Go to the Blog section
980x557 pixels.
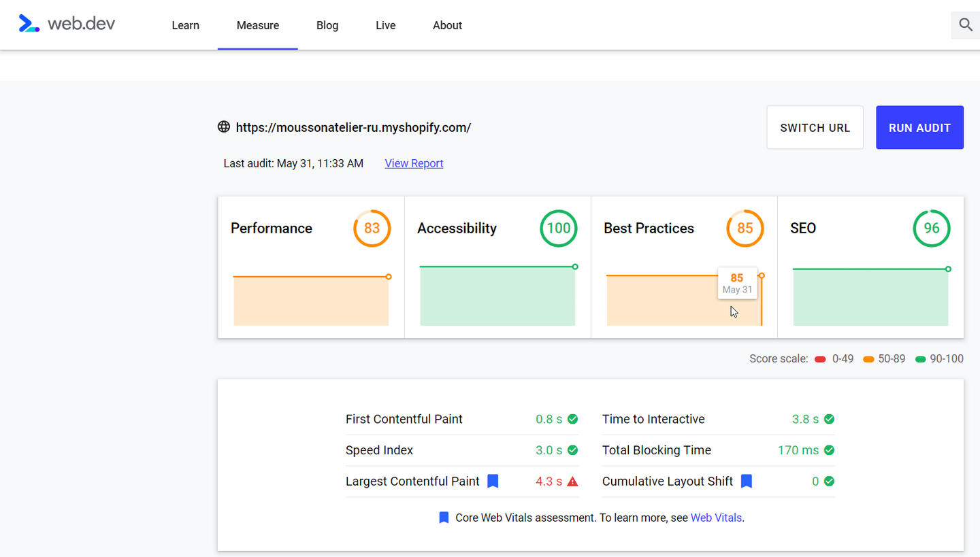(327, 25)
